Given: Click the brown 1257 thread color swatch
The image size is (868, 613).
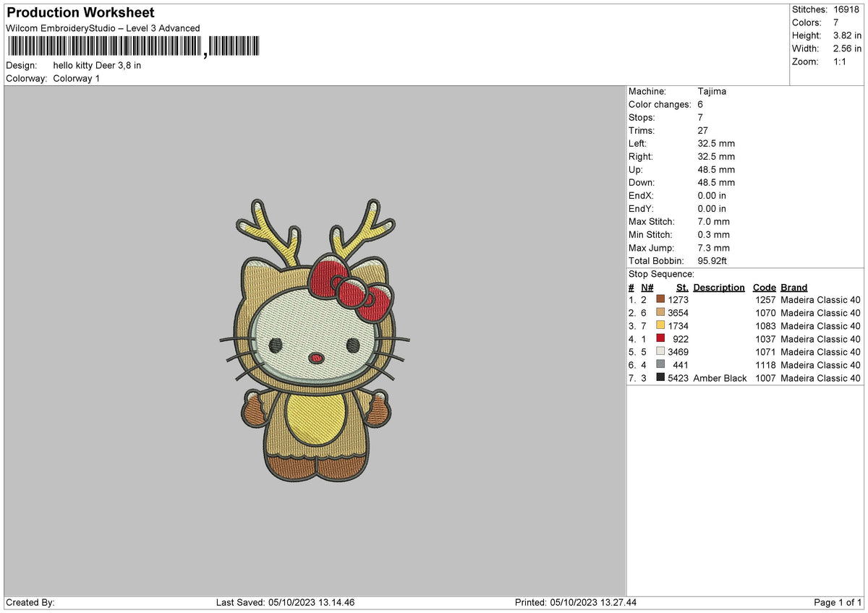Looking at the screenshot, I should click(660, 299).
